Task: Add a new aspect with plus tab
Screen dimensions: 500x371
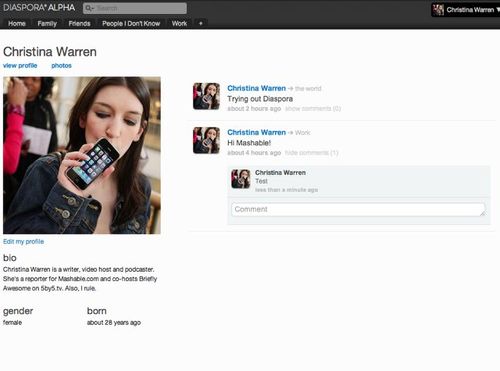Action: click(x=201, y=23)
